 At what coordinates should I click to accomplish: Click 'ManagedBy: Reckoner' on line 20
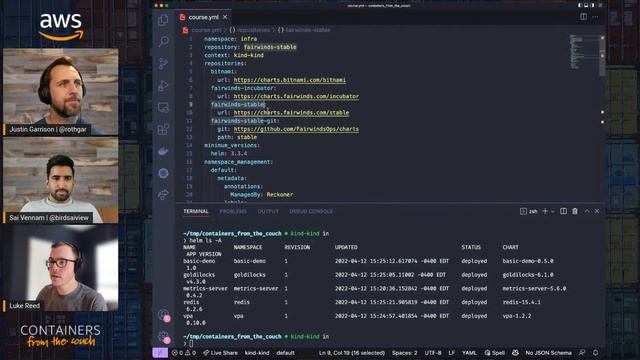pos(262,195)
